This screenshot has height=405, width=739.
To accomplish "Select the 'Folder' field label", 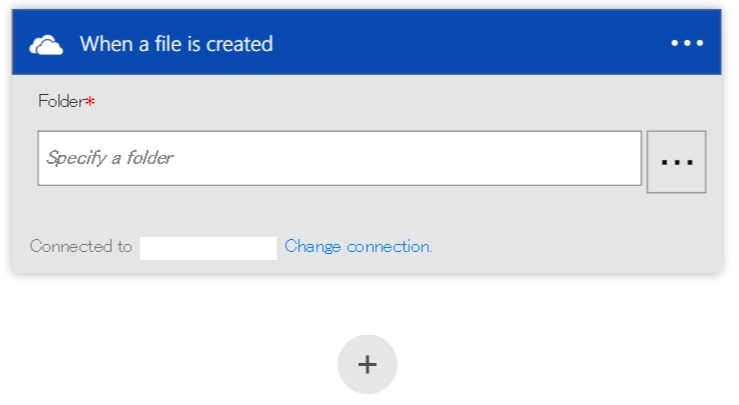I will 61,101.
